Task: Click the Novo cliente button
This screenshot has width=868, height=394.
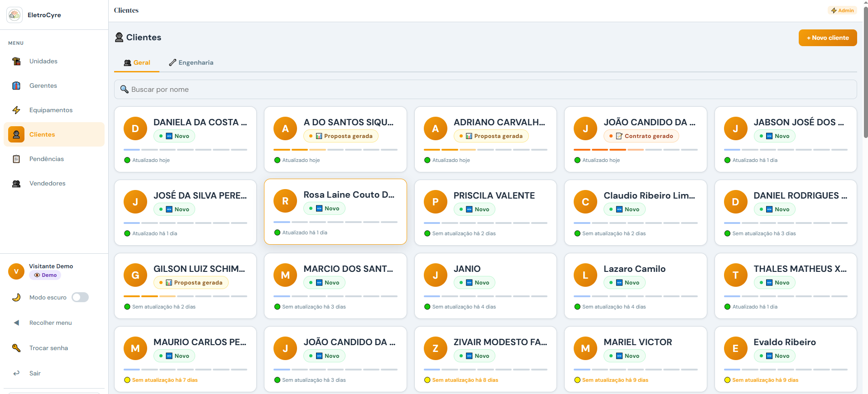Action: coord(828,38)
